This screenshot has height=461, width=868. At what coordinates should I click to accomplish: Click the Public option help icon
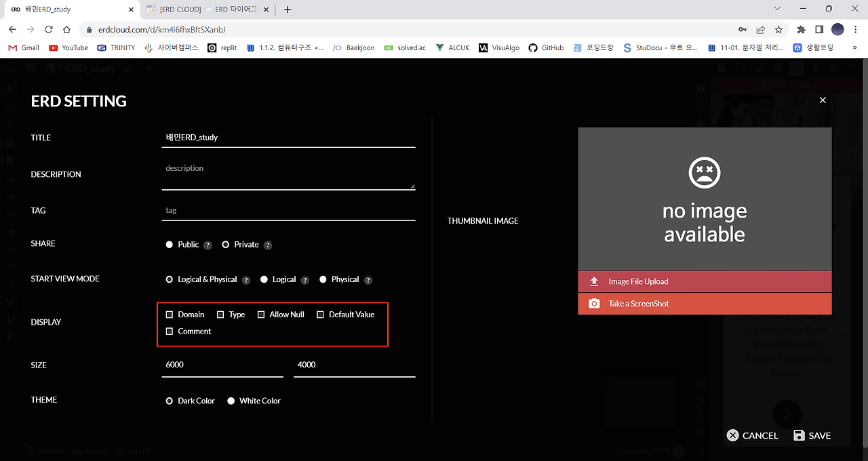(x=208, y=245)
